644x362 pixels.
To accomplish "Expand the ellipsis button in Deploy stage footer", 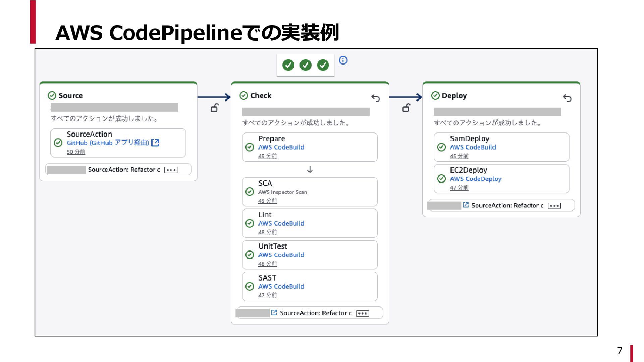I will pyautogui.click(x=554, y=206).
